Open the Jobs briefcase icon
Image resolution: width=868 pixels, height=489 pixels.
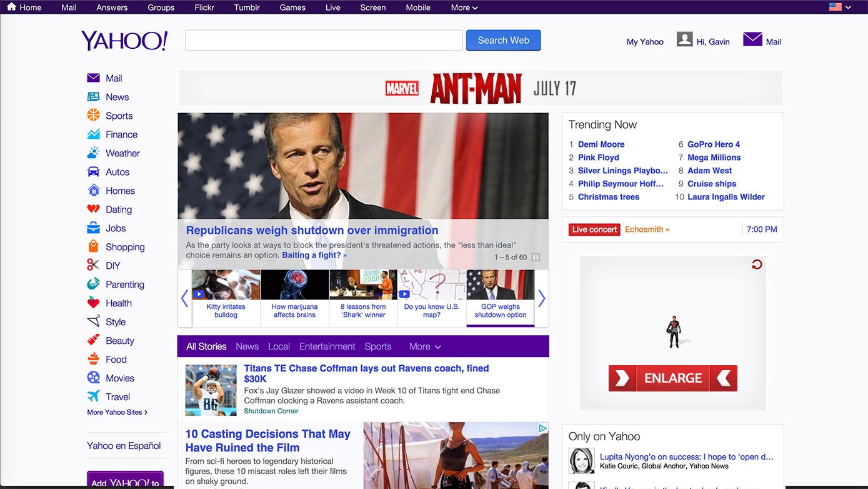click(93, 228)
